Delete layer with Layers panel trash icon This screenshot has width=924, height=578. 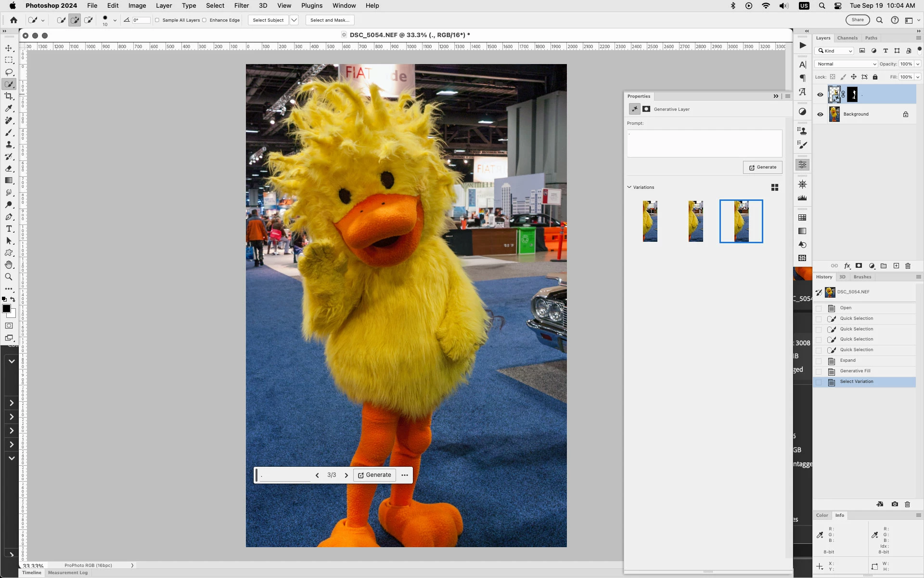tap(908, 266)
